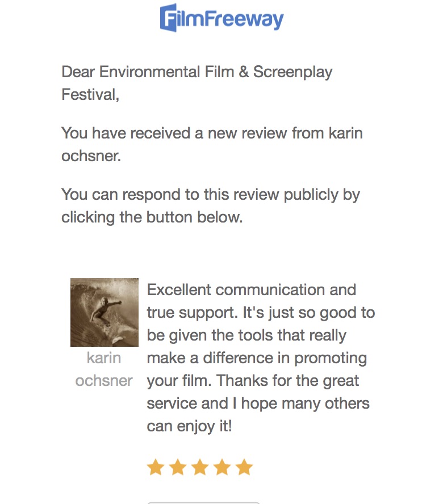Click the "Excellent communication and" review line
The width and height of the screenshot is (443, 504).
tap(252, 290)
